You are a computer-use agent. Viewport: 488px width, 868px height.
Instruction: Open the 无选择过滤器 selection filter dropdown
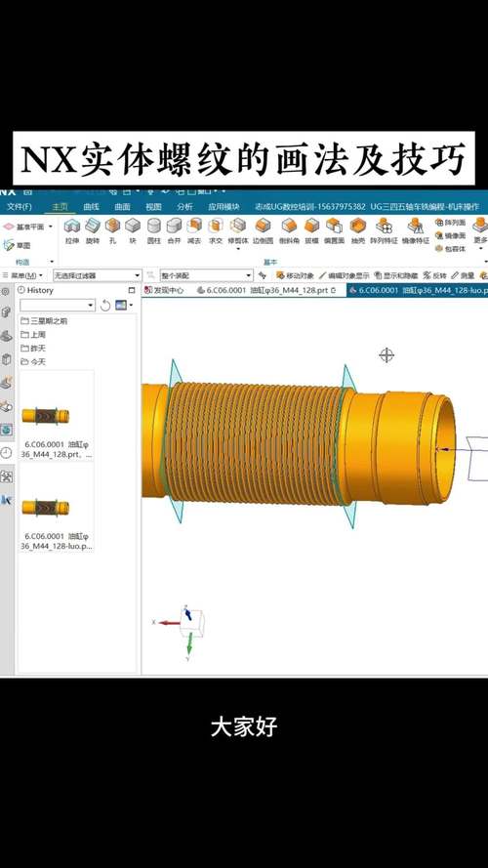[x=98, y=275]
